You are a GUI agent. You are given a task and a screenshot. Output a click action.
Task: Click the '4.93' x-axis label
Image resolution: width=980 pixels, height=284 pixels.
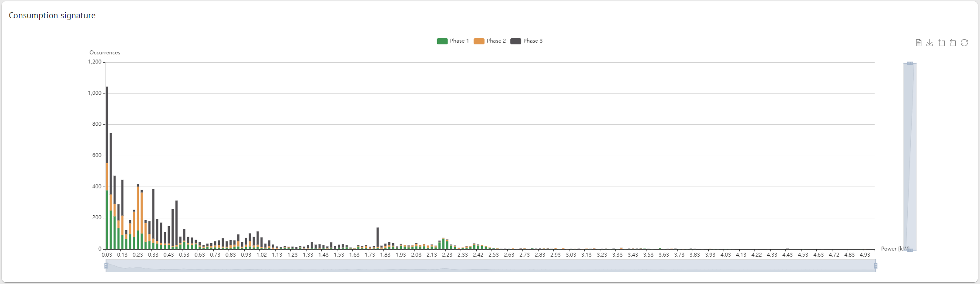pyautogui.click(x=865, y=255)
